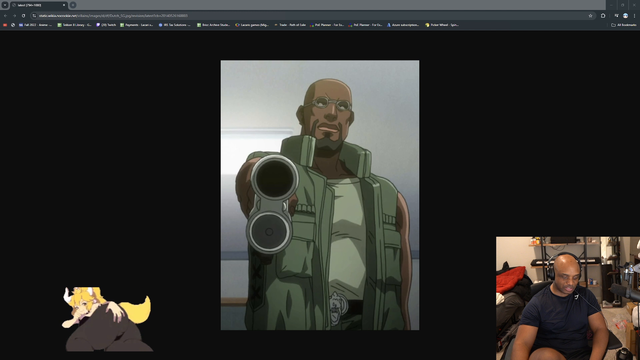Bookmark this page with the star icon
The width and height of the screenshot is (640, 360).
[x=590, y=16]
